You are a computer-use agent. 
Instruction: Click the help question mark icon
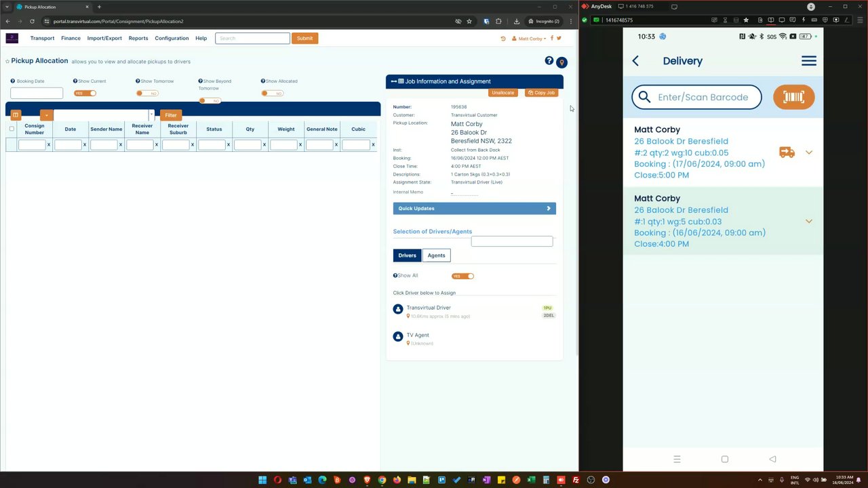[549, 61]
